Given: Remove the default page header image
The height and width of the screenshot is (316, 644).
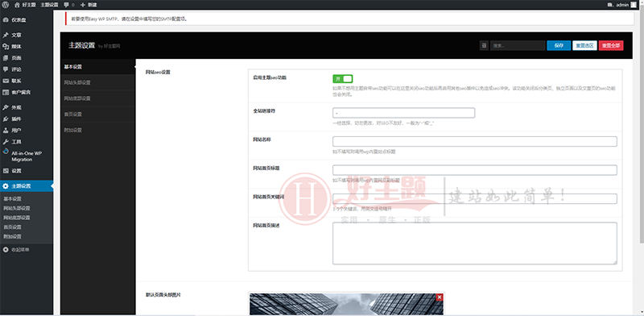Looking at the screenshot, I should coord(440,297).
